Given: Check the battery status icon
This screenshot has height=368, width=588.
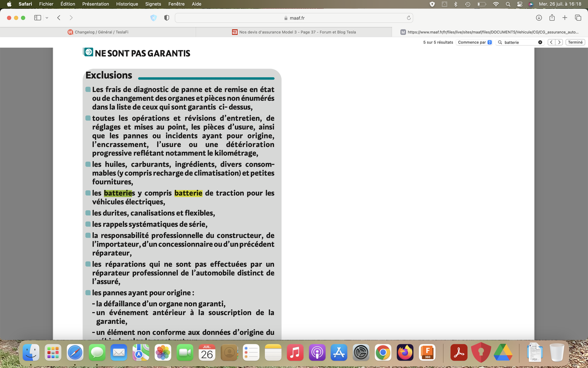Looking at the screenshot, I should pos(481,4).
